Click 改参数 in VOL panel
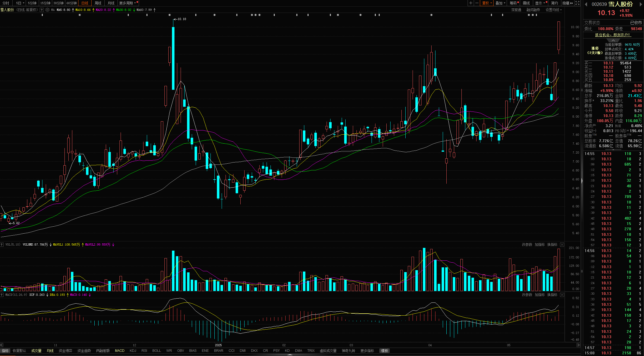Image resolution: width=644 pixels, height=356 pixels. pyautogui.click(x=527, y=244)
